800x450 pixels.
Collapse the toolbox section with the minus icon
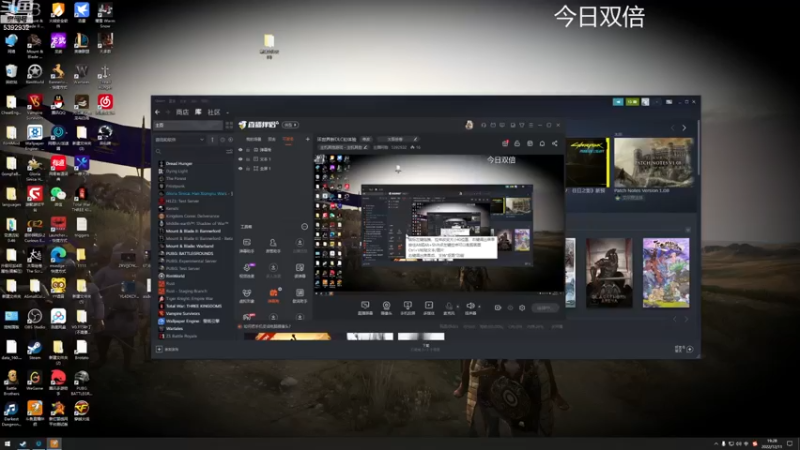coord(305,227)
